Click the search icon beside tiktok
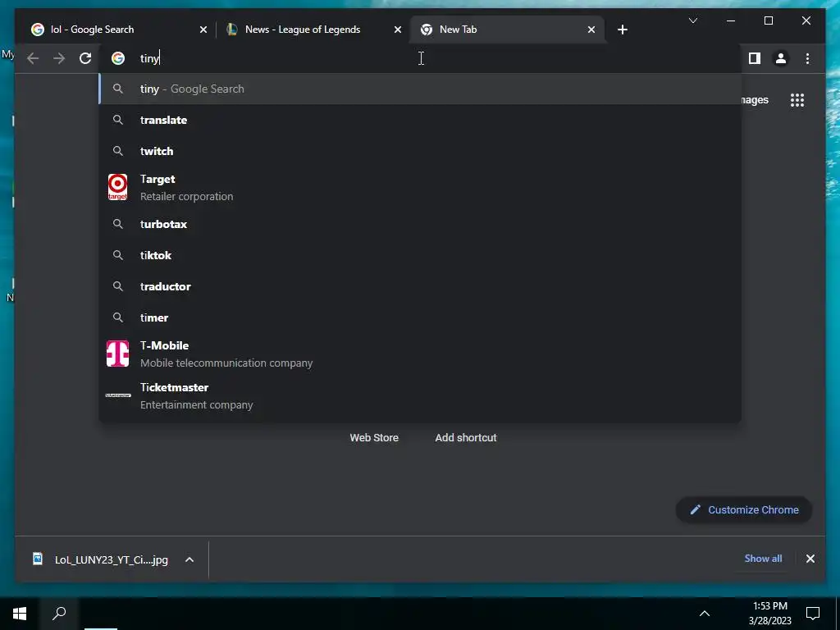The height and width of the screenshot is (630, 840). point(118,255)
